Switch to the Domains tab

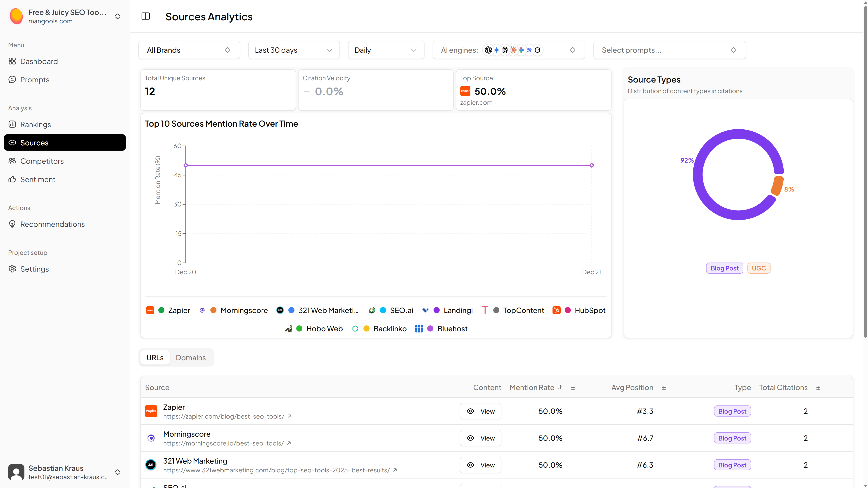pyautogui.click(x=190, y=358)
